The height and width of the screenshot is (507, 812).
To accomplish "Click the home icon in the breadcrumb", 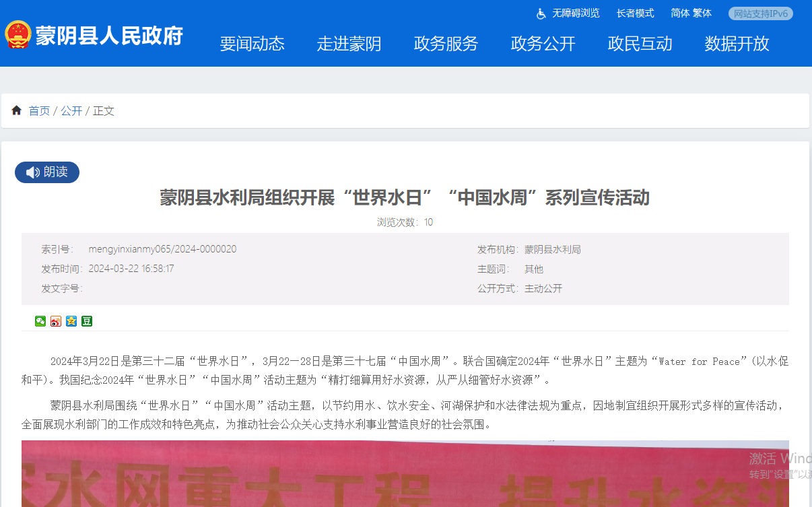I will (17, 110).
